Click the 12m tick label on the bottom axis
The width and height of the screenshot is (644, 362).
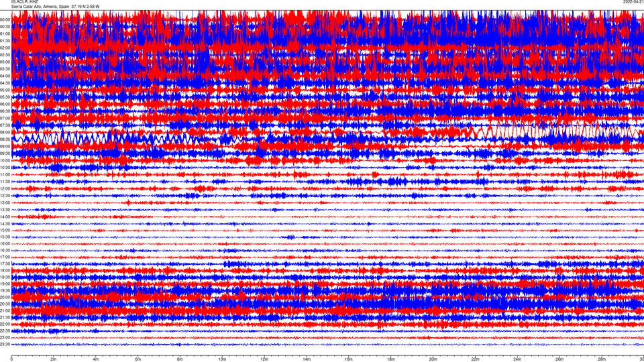tap(264, 359)
